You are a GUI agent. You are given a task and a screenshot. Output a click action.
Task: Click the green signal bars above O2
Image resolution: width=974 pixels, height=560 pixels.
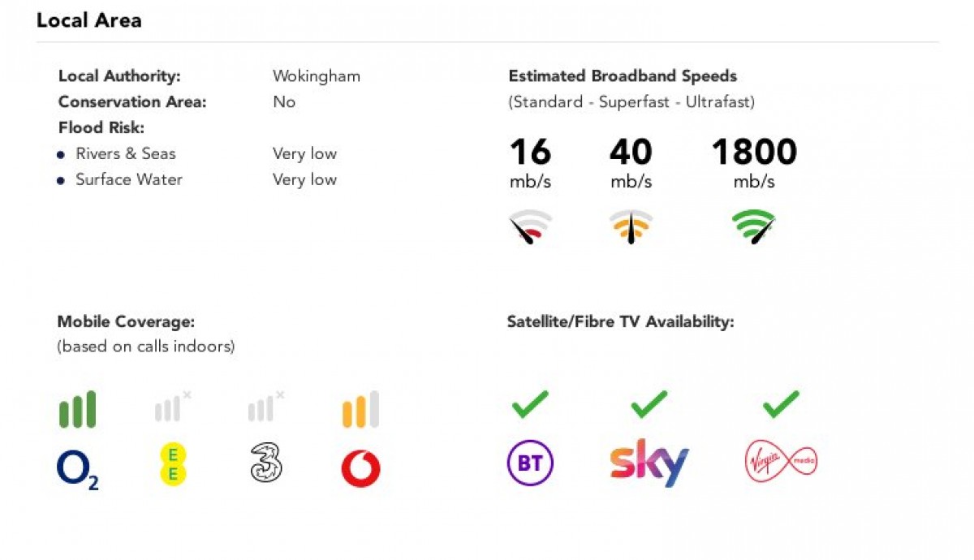(x=78, y=410)
